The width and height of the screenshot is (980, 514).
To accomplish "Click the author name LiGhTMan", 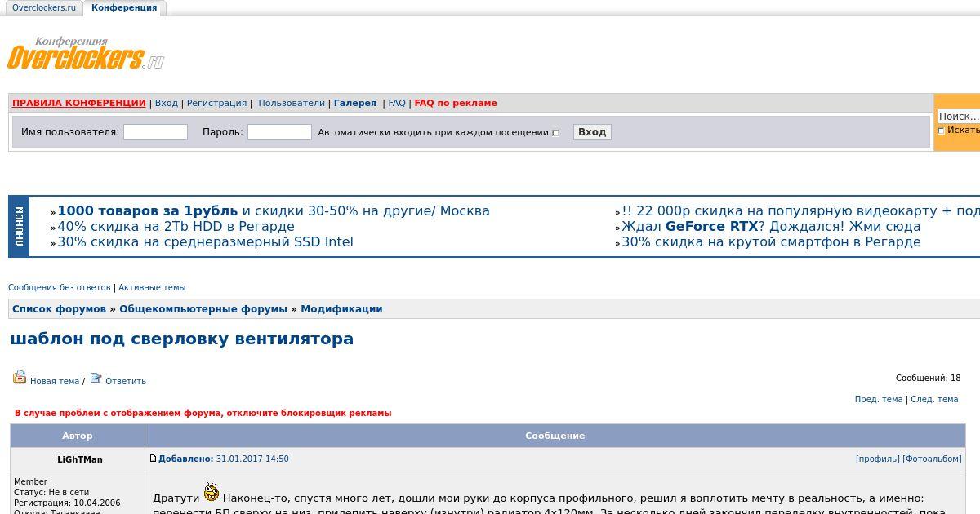I will click(80, 459).
